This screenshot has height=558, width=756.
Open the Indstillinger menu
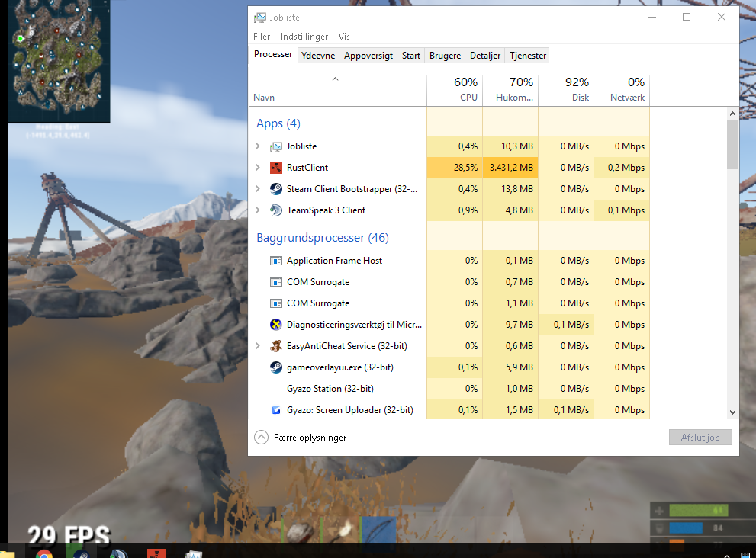304,37
